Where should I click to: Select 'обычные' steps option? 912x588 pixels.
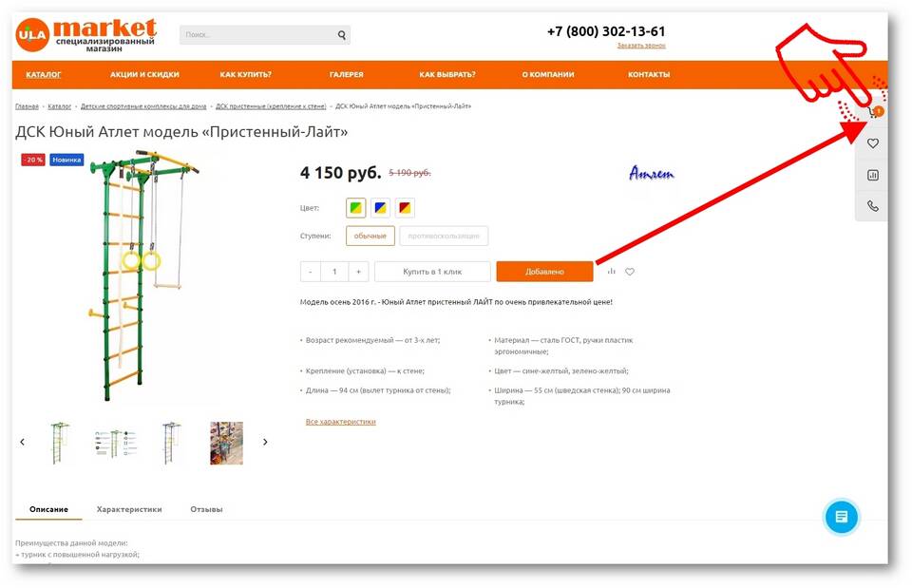(370, 237)
